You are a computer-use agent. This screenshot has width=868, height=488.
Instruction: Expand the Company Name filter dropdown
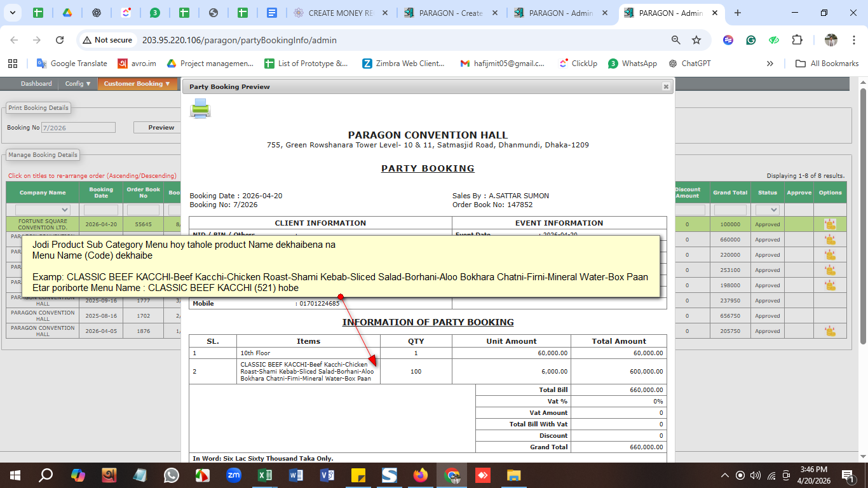click(x=43, y=210)
